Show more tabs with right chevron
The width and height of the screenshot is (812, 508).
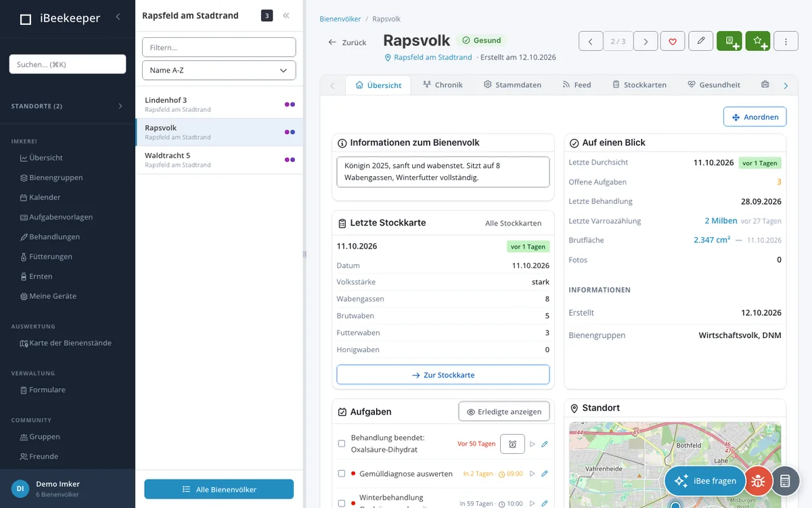tap(786, 85)
